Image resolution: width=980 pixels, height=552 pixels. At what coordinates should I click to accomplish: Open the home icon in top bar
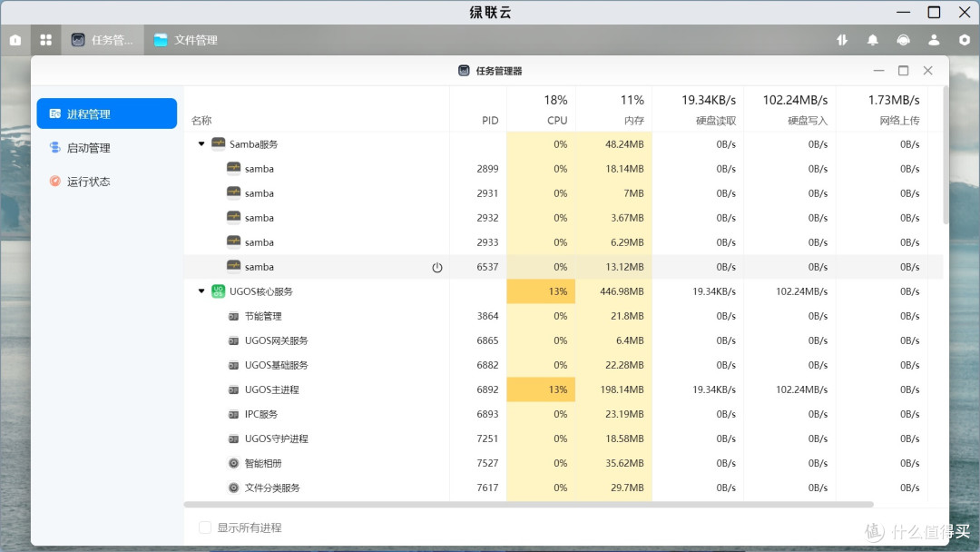15,40
